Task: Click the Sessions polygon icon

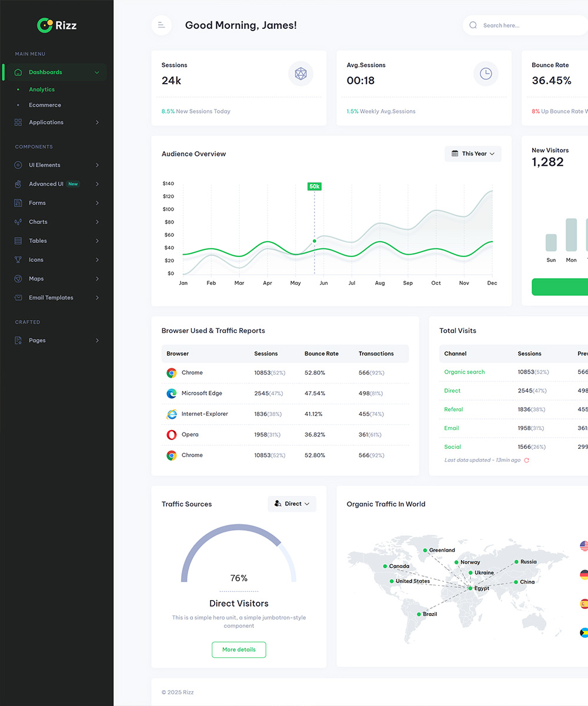Action: pos(300,74)
